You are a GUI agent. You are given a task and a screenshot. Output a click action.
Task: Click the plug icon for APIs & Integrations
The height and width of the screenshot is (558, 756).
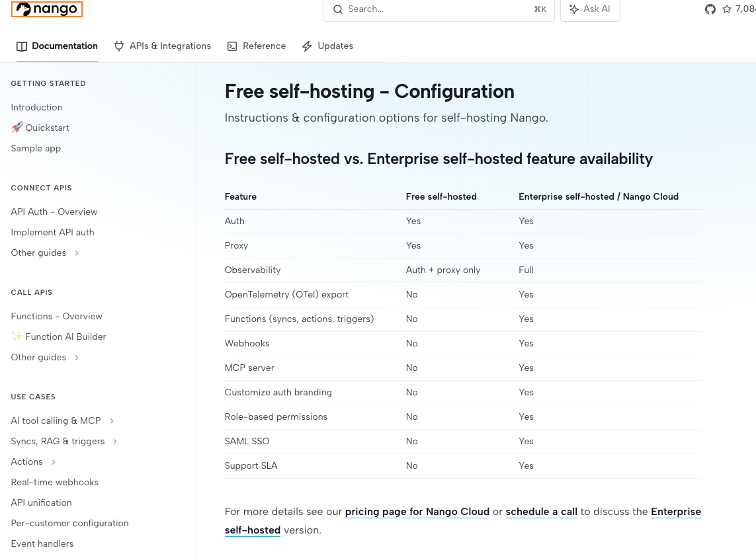pos(119,46)
